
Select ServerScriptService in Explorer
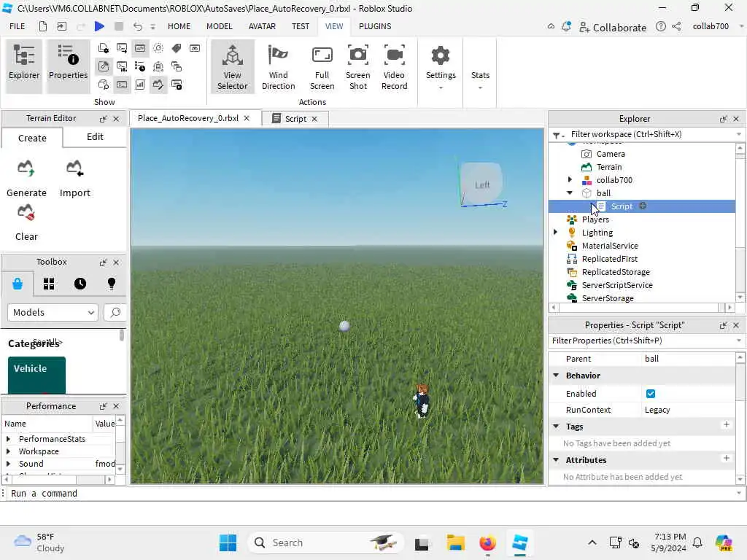617,285
